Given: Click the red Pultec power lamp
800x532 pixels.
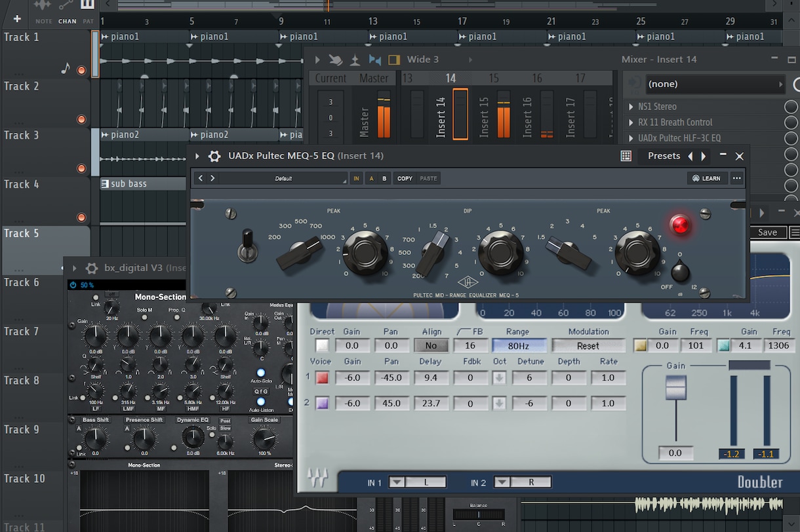Looking at the screenshot, I should (x=681, y=225).
